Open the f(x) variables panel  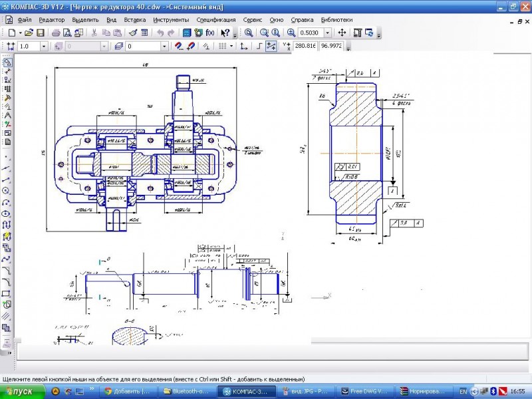[x=210, y=33]
